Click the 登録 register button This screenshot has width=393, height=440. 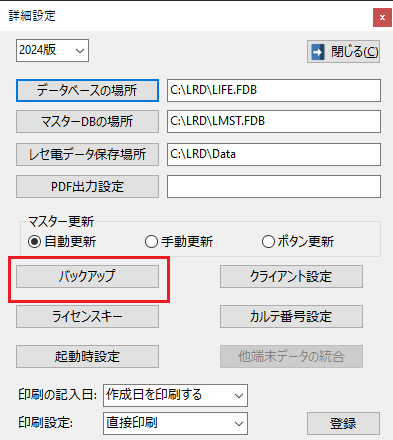343,424
